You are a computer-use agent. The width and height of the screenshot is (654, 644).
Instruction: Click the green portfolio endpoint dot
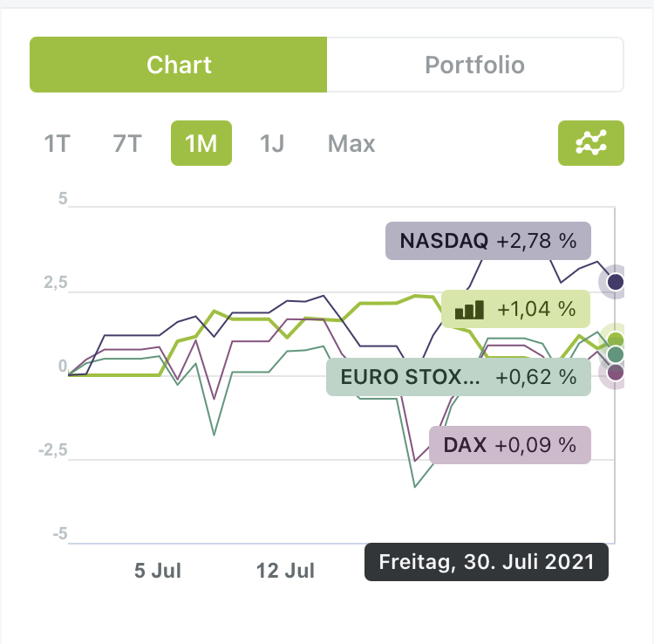pos(616,339)
